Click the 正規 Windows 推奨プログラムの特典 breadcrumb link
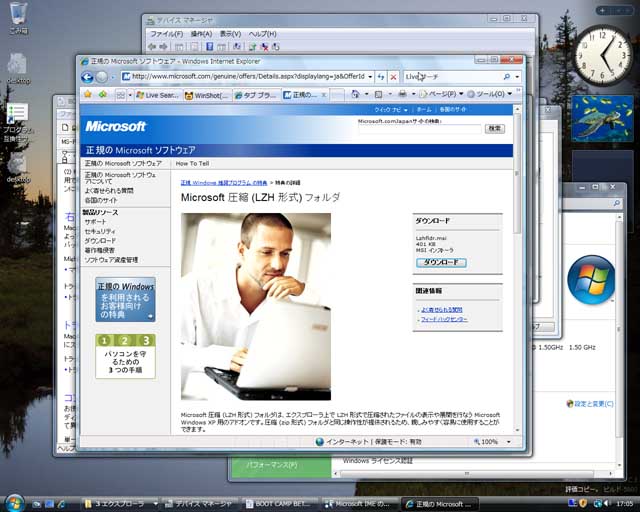Image resolution: width=640 pixels, height=512 pixels. pos(224,183)
